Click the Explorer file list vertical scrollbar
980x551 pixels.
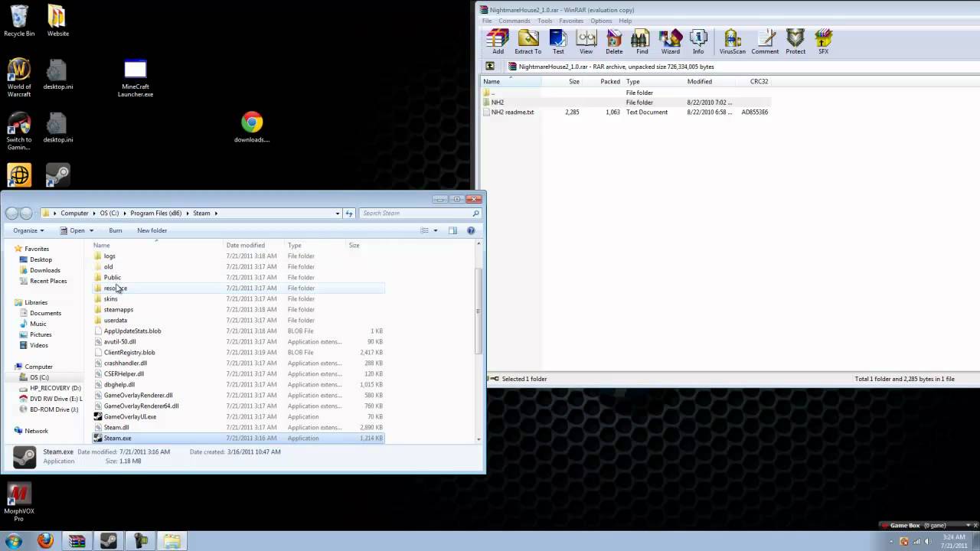point(479,310)
